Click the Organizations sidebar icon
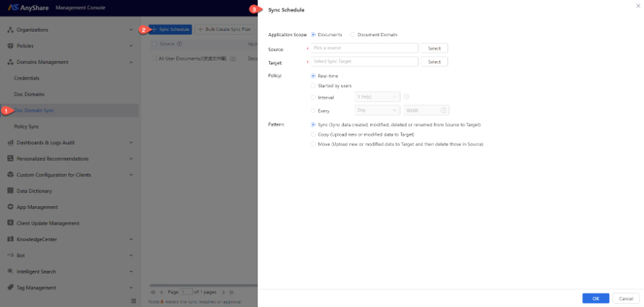 [x=11, y=30]
